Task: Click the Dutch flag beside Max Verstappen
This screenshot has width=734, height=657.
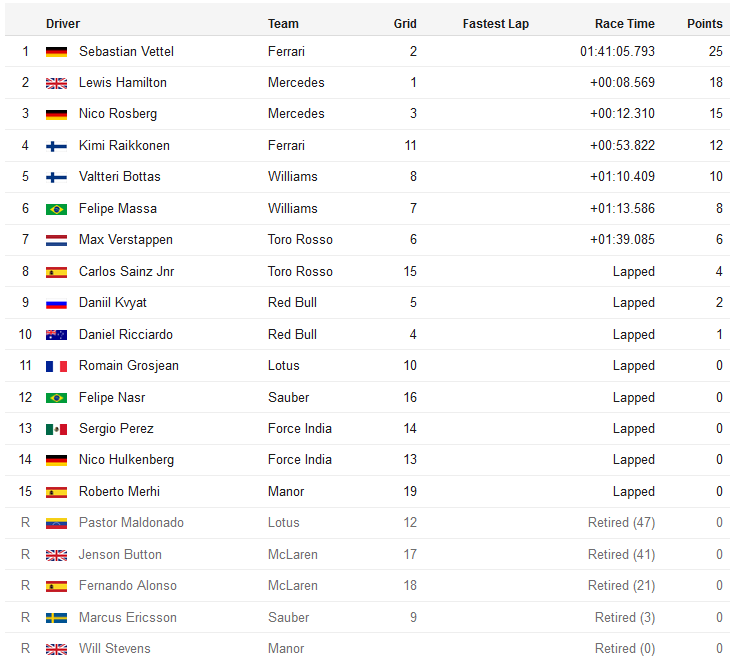Action: [56, 240]
